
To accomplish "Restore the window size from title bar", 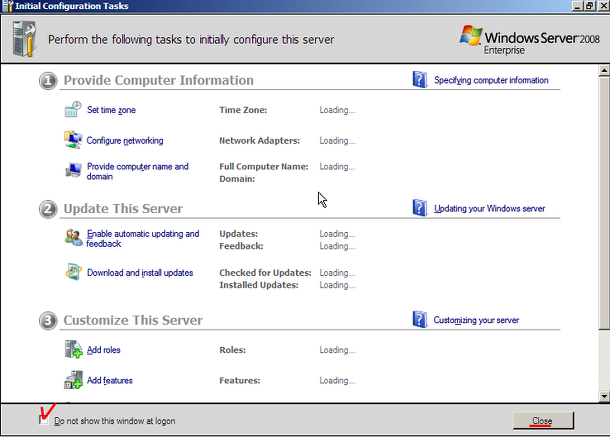I will click(x=589, y=6).
